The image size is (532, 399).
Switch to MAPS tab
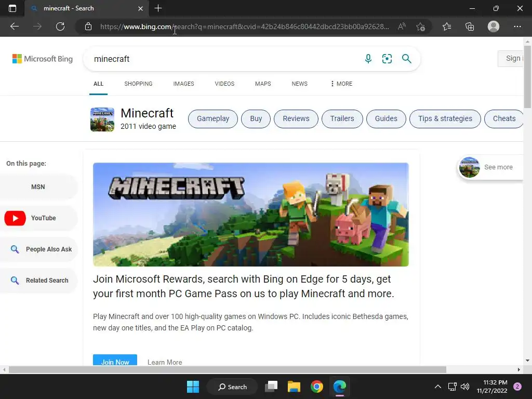pyautogui.click(x=263, y=84)
